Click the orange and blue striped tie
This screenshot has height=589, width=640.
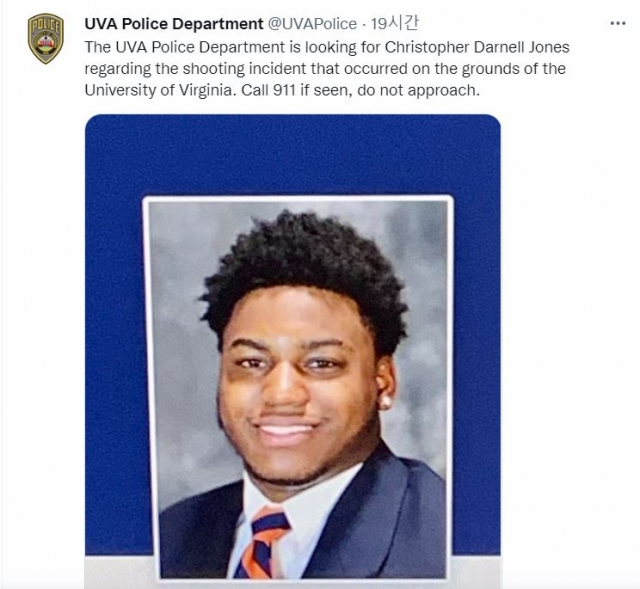264,543
